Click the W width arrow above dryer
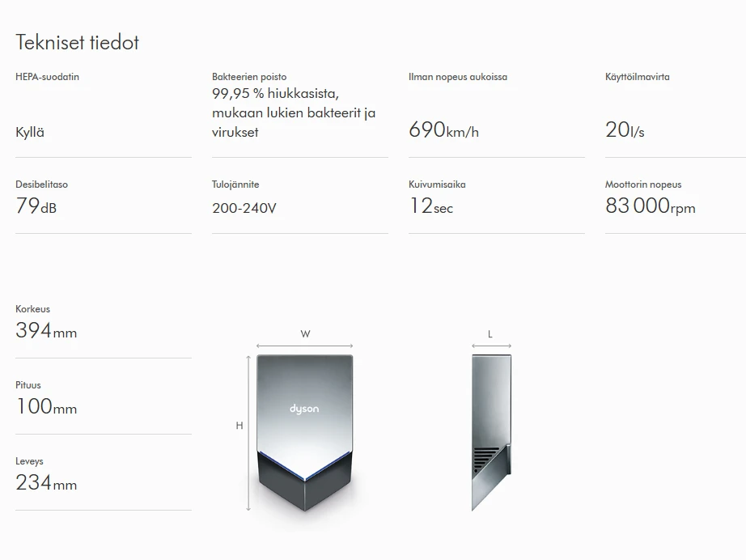 [304, 346]
